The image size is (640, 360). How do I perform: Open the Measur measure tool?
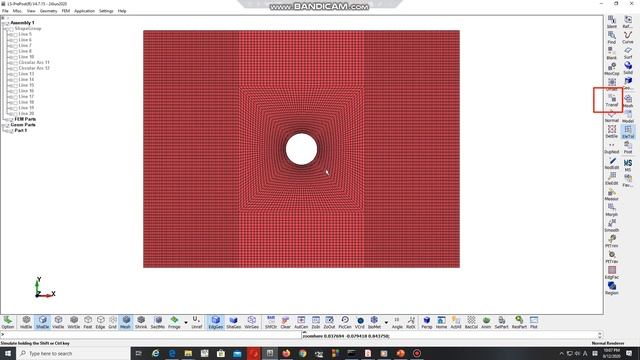[x=611, y=195]
